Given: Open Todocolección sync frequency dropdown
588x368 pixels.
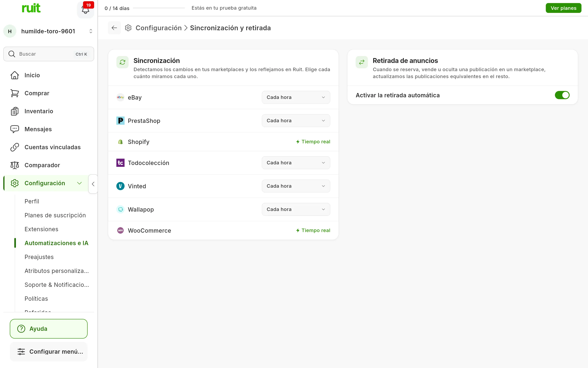Looking at the screenshot, I should (296, 163).
